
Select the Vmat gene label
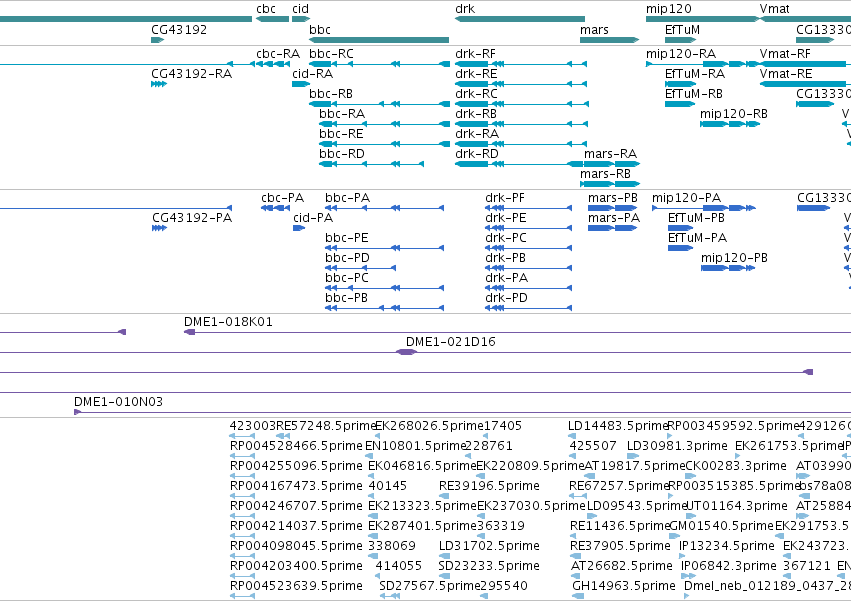coord(774,9)
